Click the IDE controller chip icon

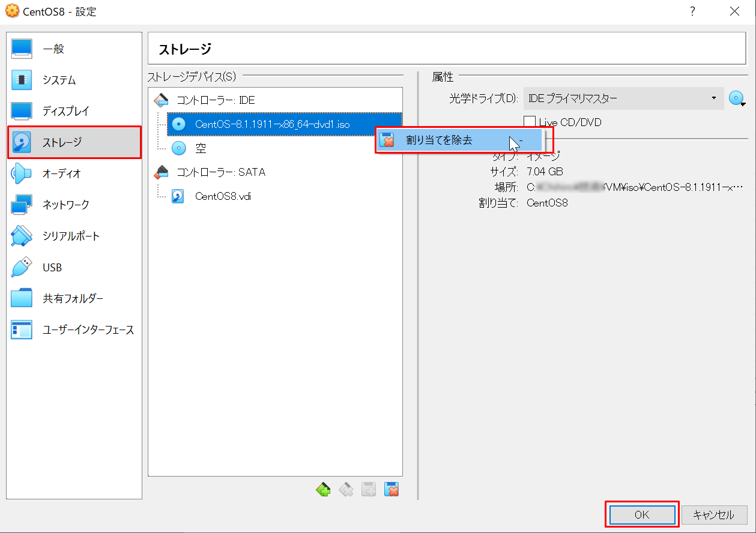161,100
